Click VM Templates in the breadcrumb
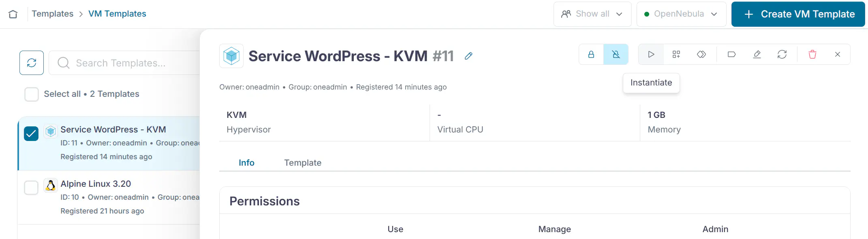The height and width of the screenshot is (239, 868). coord(117,14)
